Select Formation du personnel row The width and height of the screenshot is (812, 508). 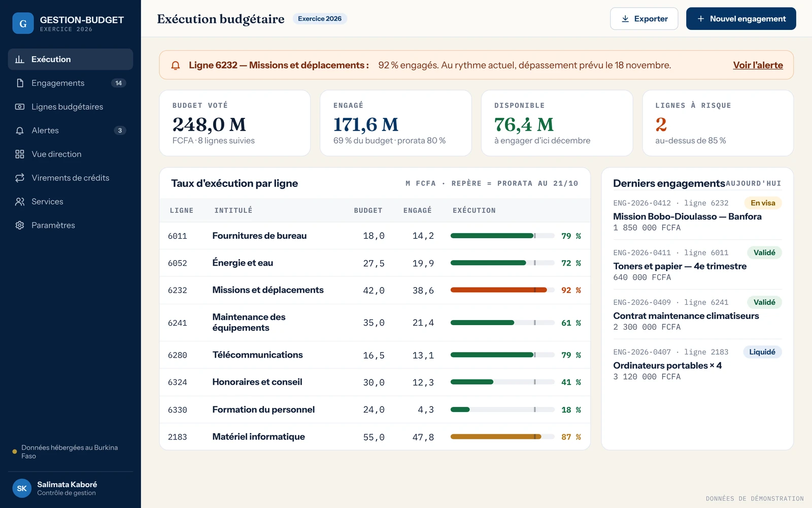click(375, 409)
